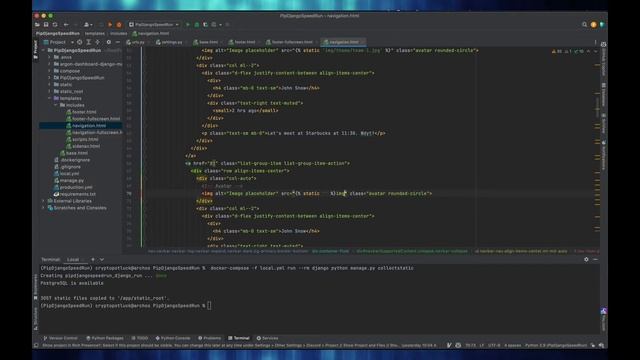The image size is (640, 360).
Task: Add a new terminal session tab
Action: pyautogui.click(x=93, y=259)
